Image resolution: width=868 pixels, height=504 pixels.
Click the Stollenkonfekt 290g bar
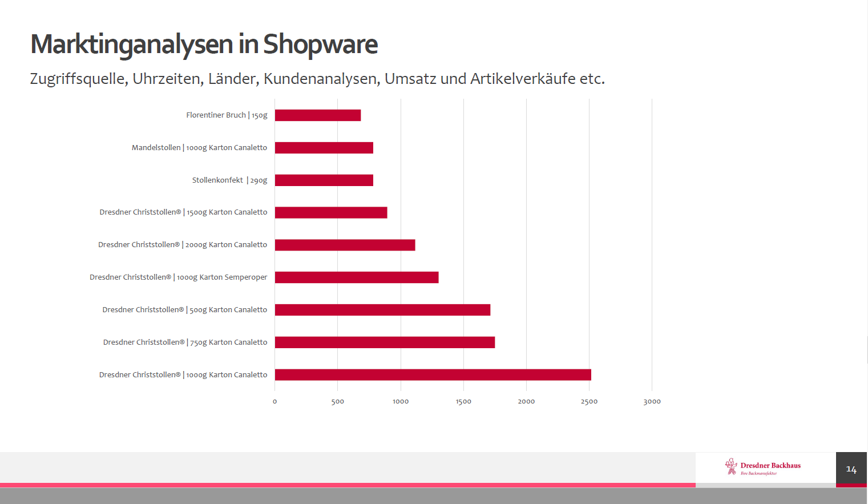pyautogui.click(x=324, y=180)
